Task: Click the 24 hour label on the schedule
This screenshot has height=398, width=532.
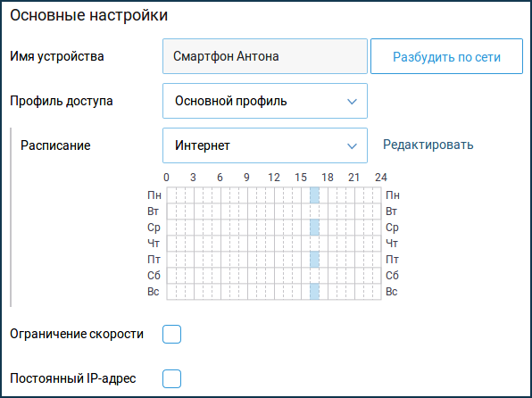Action: pyautogui.click(x=381, y=178)
